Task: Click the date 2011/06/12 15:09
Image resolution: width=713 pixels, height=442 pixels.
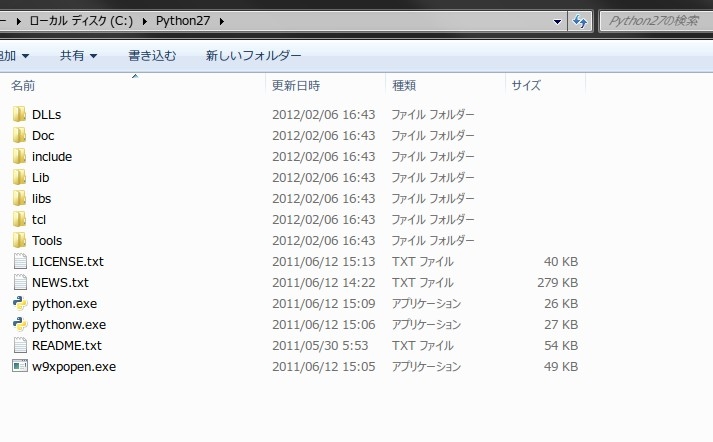Action: tap(324, 303)
